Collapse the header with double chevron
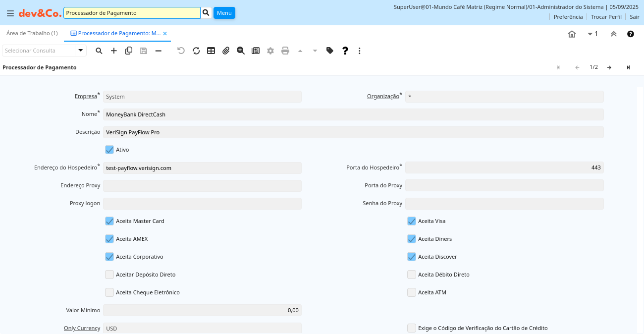The width and height of the screenshot is (644, 334). coord(613,34)
